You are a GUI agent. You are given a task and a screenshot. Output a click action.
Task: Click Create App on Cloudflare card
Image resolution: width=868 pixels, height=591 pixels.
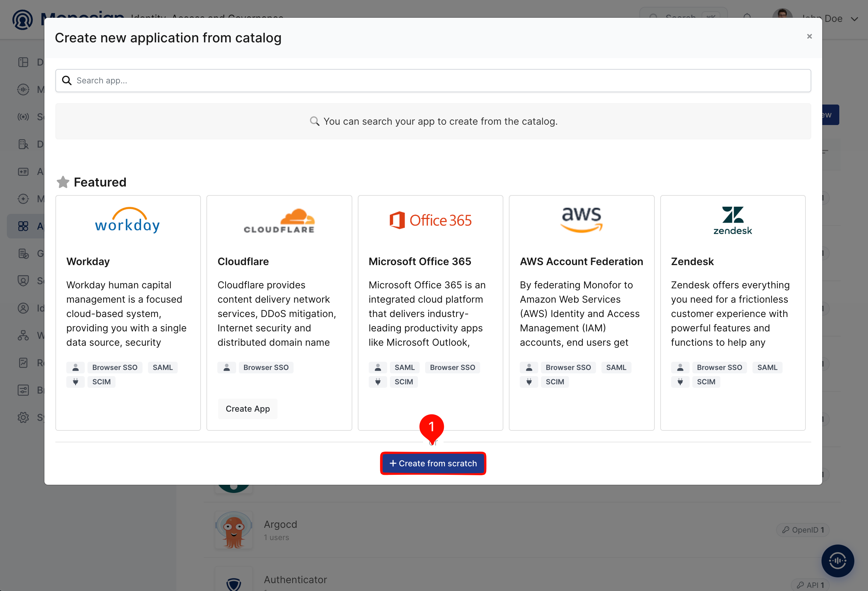[x=248, y=409]
